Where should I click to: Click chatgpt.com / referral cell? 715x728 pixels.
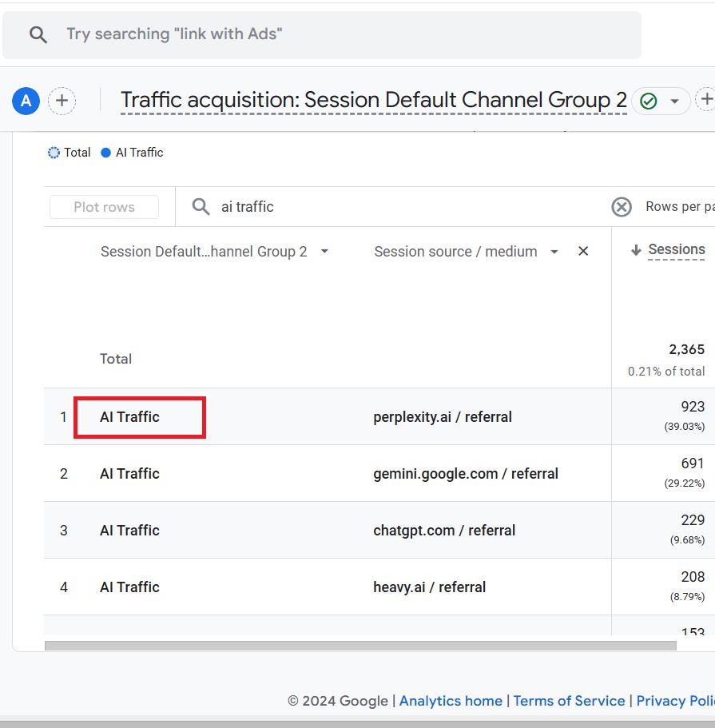[444, 530]
